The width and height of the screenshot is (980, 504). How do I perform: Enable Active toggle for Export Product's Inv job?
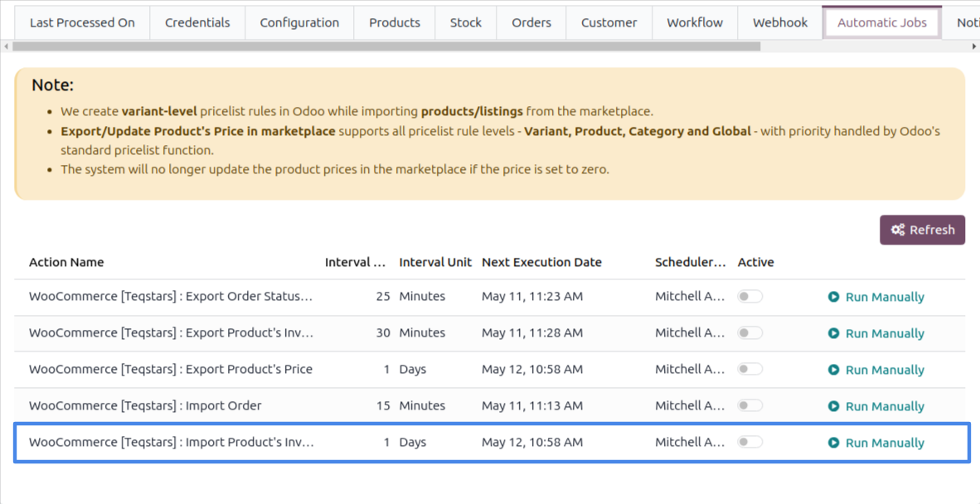coord(750,333)
